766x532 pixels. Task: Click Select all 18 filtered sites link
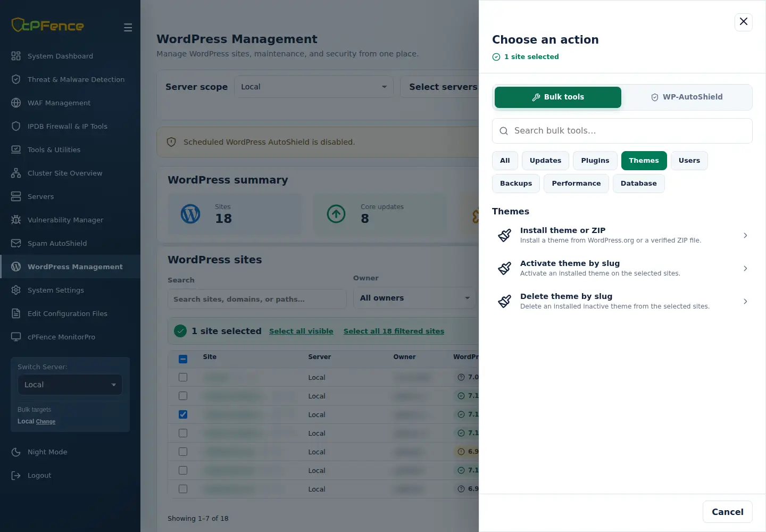394,331
